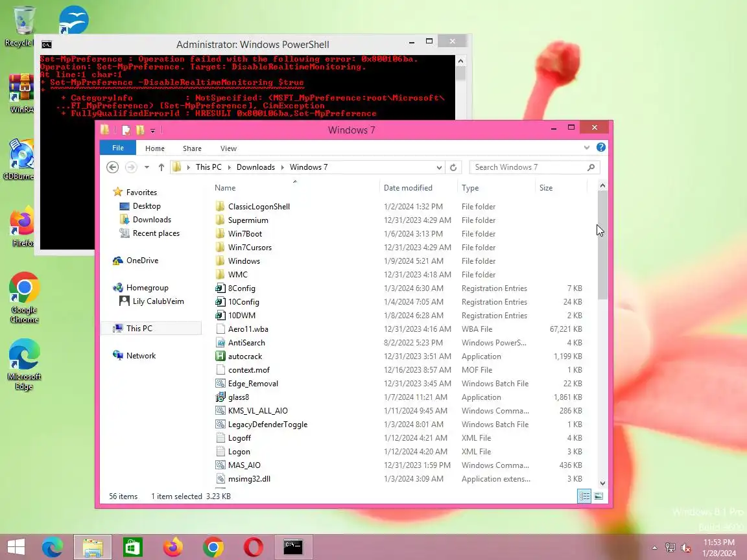Open recent locations dropdown arrow

[x=147, y=167]
